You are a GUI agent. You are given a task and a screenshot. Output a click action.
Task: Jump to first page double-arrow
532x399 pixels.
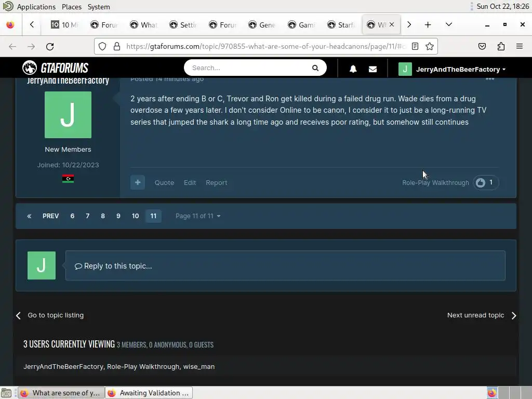pos(29,216)
